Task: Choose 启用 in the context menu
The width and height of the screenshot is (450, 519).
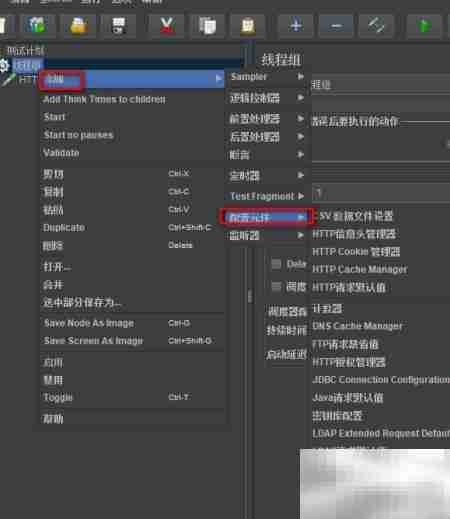Action: tap(131, 362)
